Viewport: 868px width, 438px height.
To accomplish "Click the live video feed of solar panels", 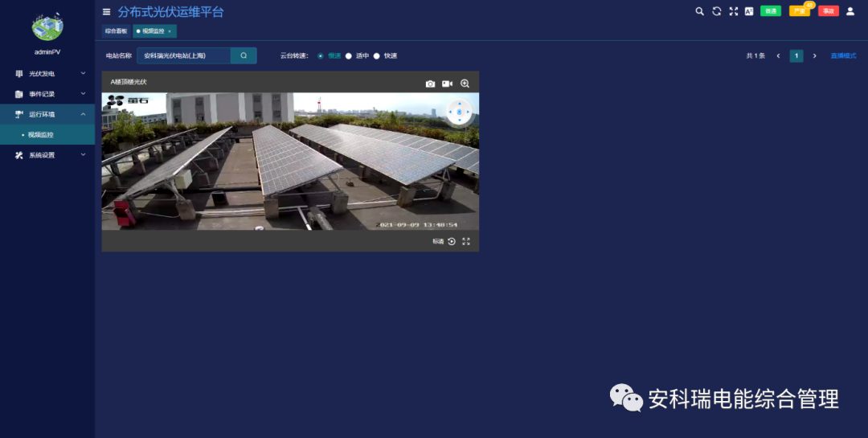I will 290,161.
